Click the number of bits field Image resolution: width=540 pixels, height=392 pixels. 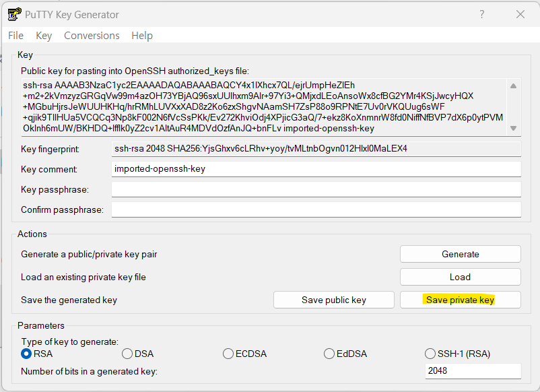click(473, 371)
